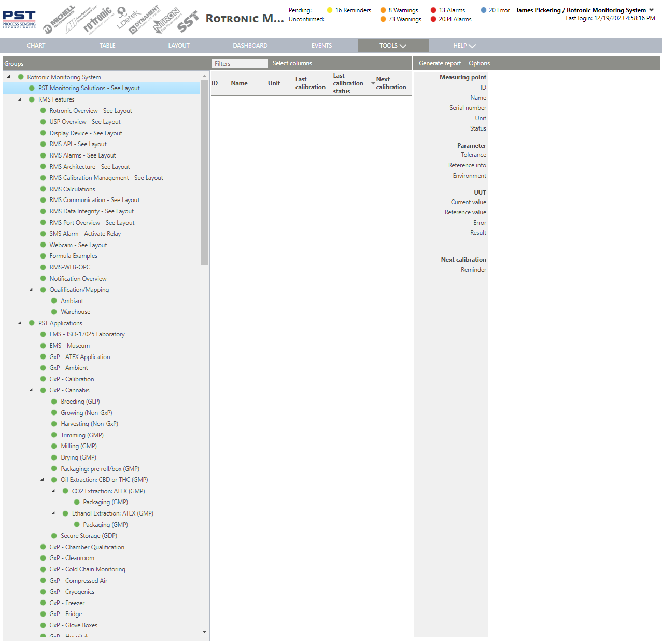Viewport: 662px width, 644px height.
Task: Click green status dot beside EMS - Museum
Action: click(x=43, y=346)
